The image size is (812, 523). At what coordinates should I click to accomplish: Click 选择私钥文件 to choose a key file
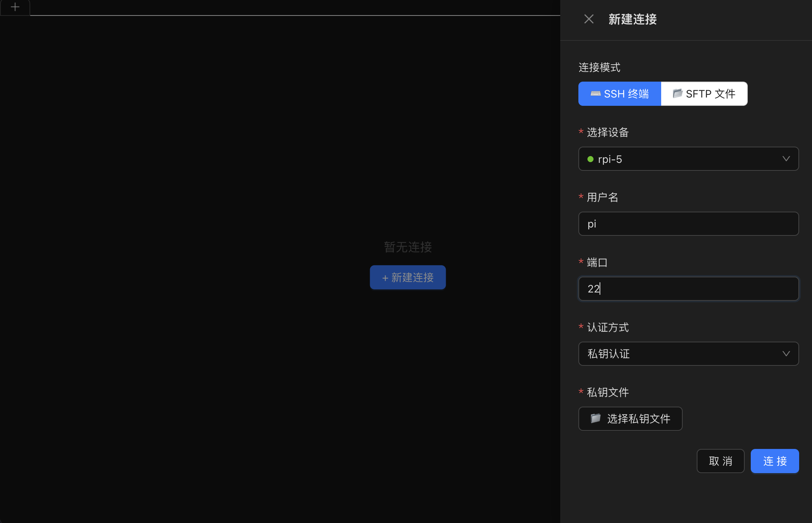(x=630, y=418)
